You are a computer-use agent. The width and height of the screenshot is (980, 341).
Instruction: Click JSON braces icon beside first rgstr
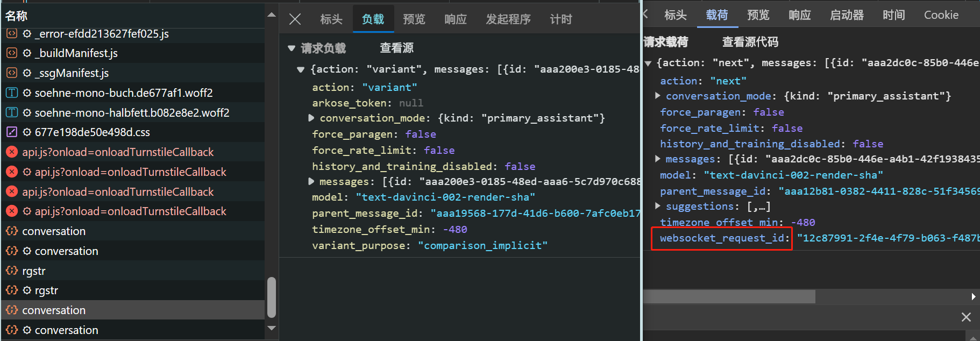click(x=12, y=271)
